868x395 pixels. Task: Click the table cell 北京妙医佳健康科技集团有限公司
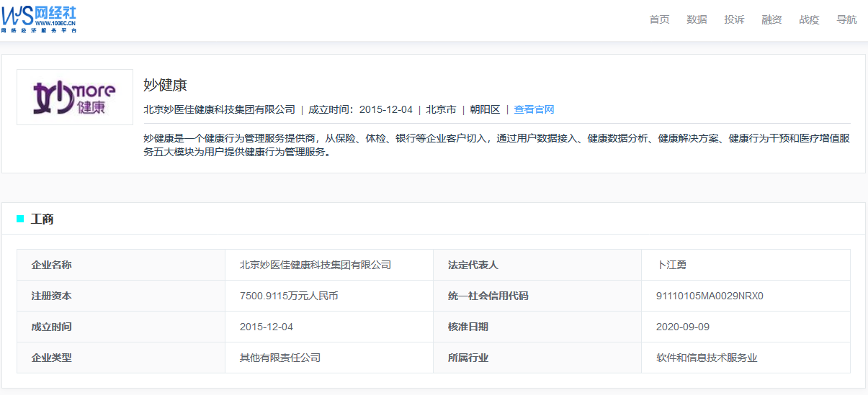pyautogui.click(x=329, y=265)
